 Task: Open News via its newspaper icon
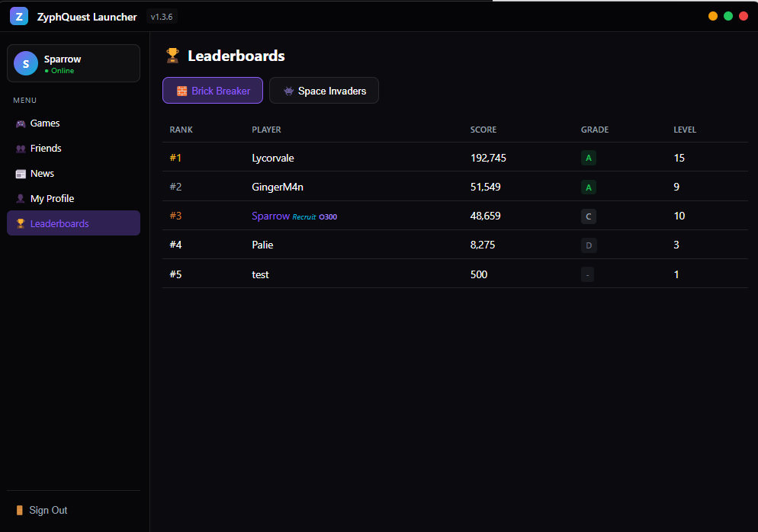(19, 173)
